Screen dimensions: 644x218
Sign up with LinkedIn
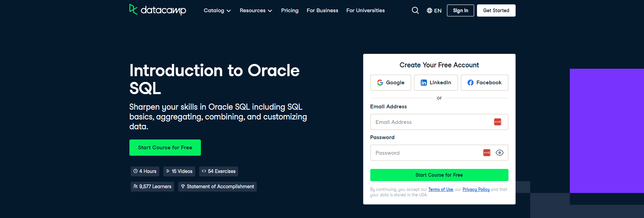tap(436, 83)
